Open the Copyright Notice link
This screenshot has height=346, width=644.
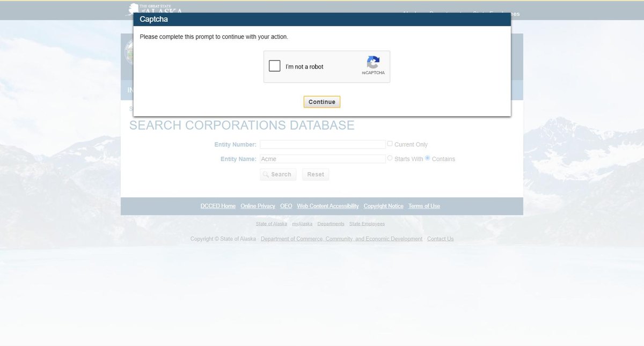coord(383,206)
